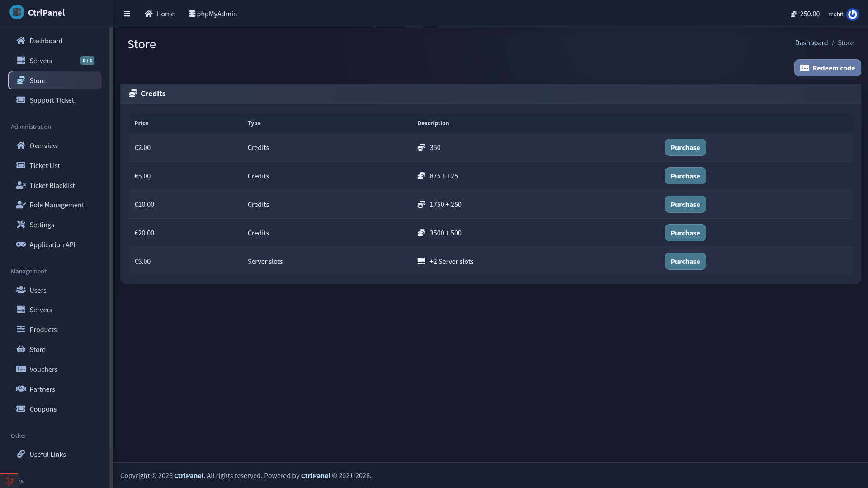868x488 pixels.
Task: Open Coupons under Management
Action: tap(55, 409)
